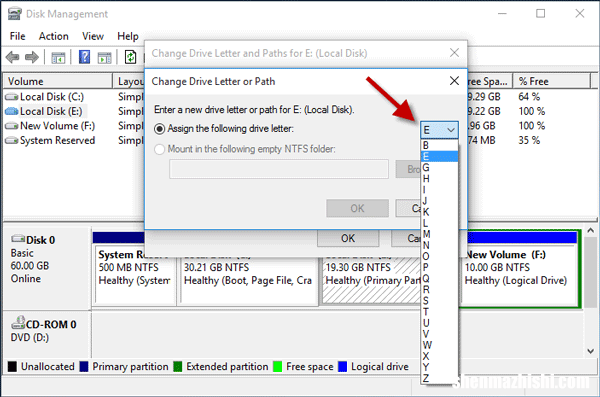Click the % Free column header
The image size is (600, 397).
(552, 81)
